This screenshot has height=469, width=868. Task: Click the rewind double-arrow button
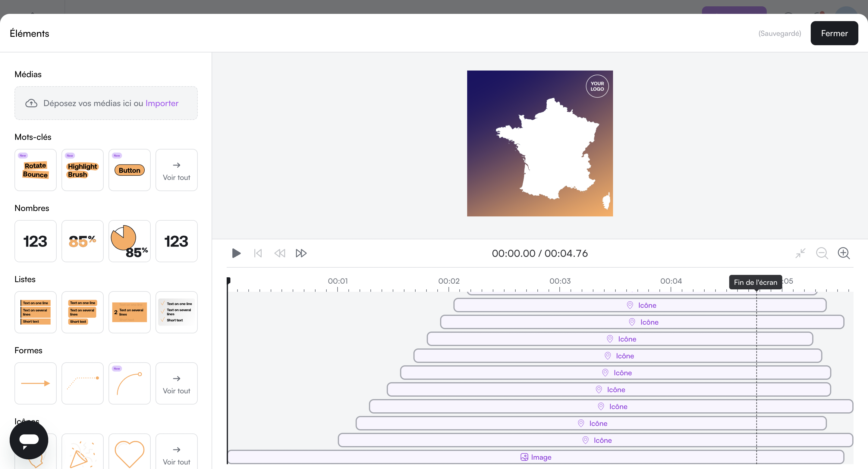(x=279, y=253)
